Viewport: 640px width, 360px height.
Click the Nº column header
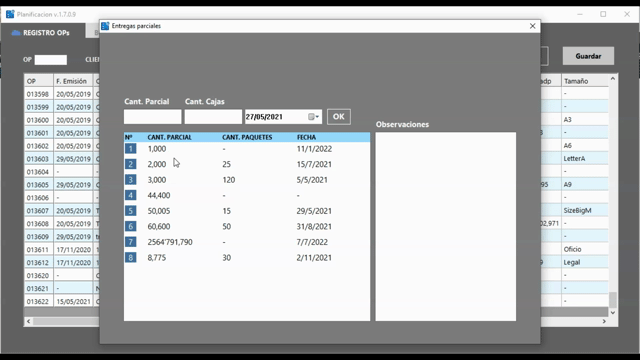tap(129, 137)
